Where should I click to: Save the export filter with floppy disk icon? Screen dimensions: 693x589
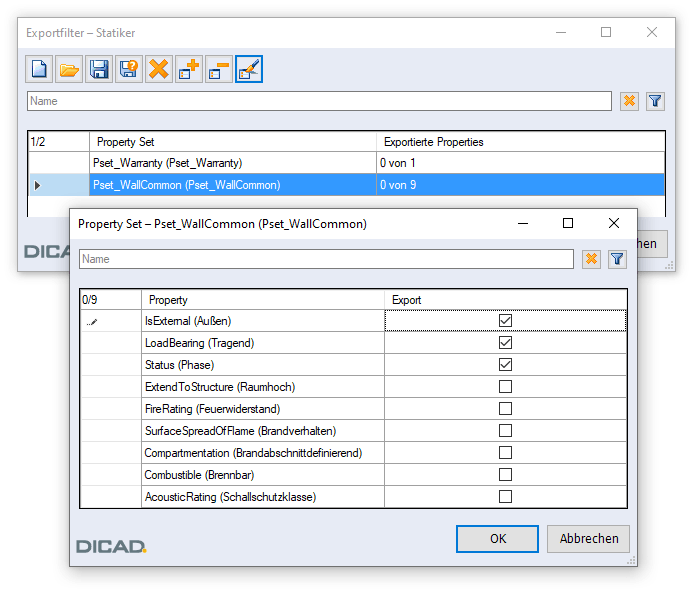pyautogui.click(x=99, y=69)
